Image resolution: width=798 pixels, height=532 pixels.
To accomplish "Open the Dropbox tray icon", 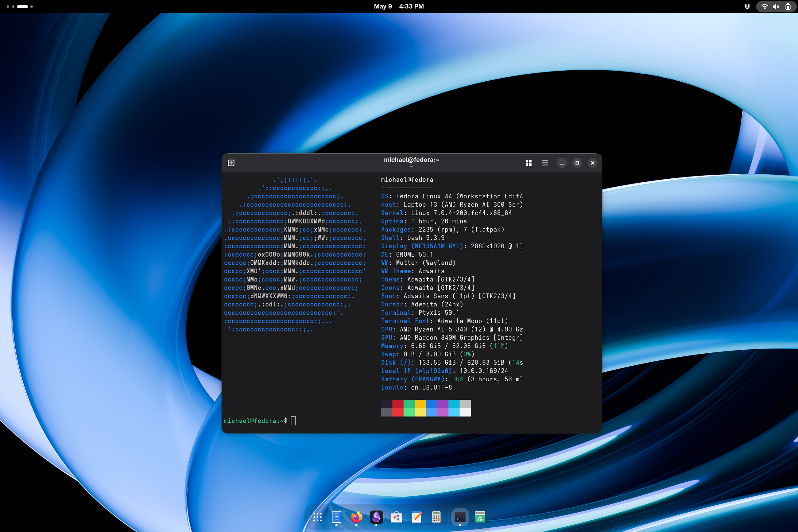I will coord(747,6).
